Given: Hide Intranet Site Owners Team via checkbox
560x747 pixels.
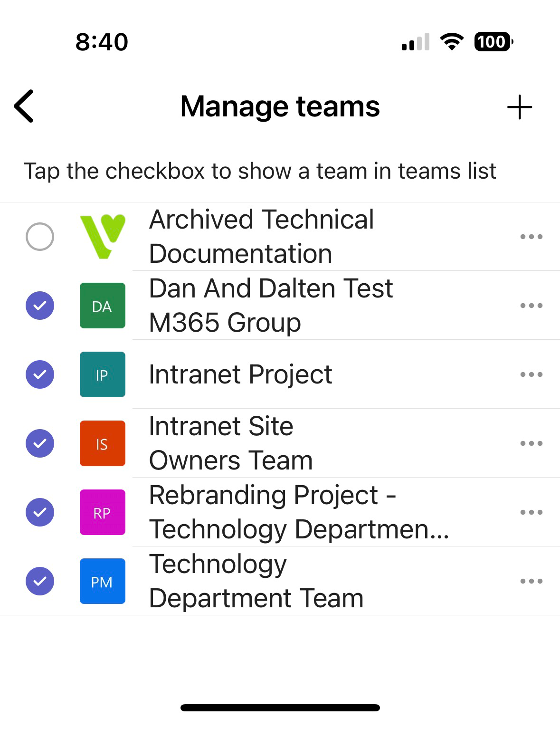Looking at the screenshot, I should pos(40,443).
